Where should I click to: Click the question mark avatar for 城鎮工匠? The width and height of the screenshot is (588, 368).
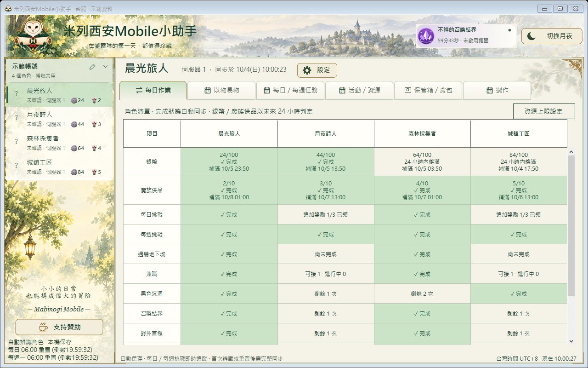click(x=17, y=166)
